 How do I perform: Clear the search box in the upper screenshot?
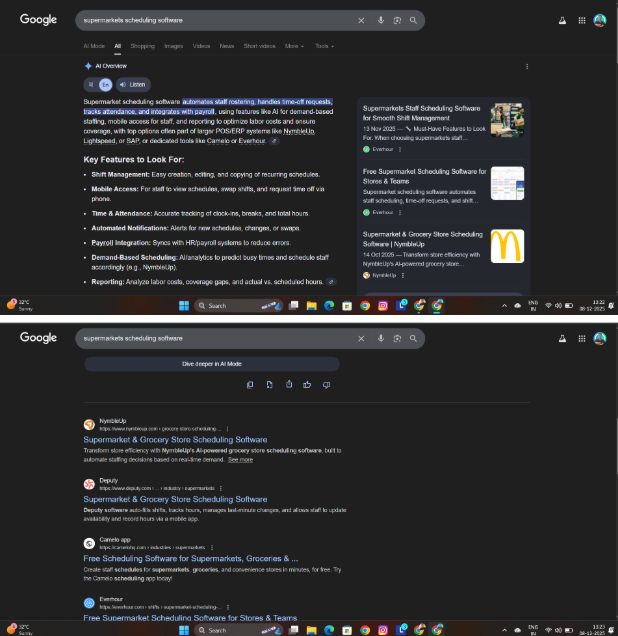[x=361, y=20]
